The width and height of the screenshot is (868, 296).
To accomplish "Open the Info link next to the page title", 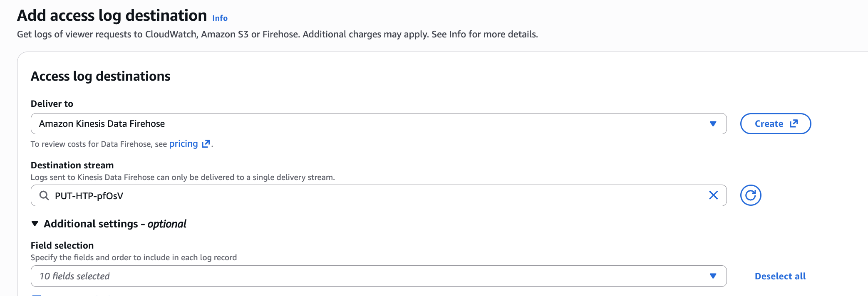I will [x=220, y=18].
